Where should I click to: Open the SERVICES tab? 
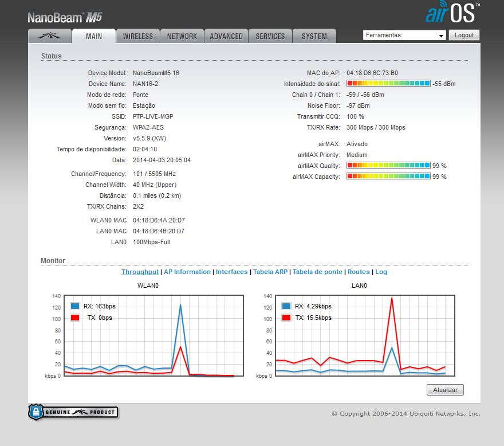[270, 36]
